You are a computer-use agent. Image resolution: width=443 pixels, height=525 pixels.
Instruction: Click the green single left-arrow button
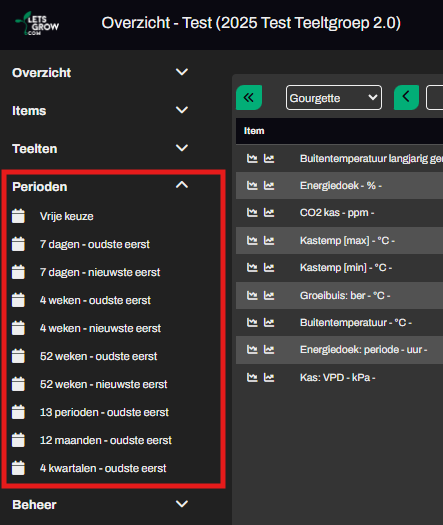coord(406,97)
